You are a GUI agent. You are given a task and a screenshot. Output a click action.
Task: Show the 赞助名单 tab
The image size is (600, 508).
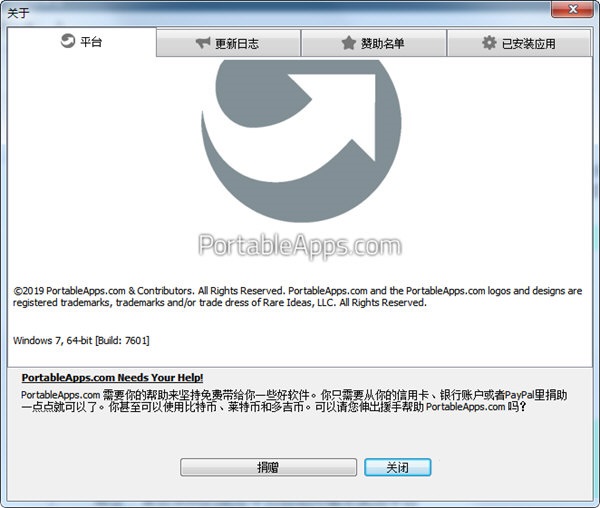coord(373,43)
